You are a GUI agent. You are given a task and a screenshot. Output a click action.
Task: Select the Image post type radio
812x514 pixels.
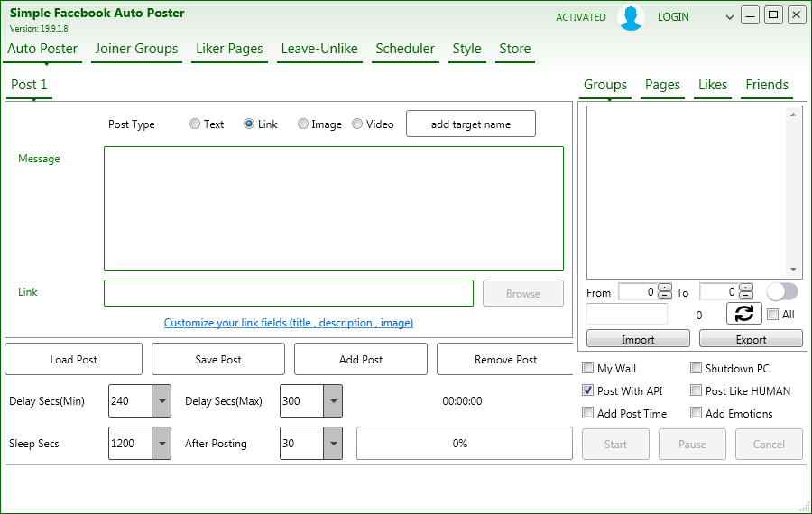[303, 124]
